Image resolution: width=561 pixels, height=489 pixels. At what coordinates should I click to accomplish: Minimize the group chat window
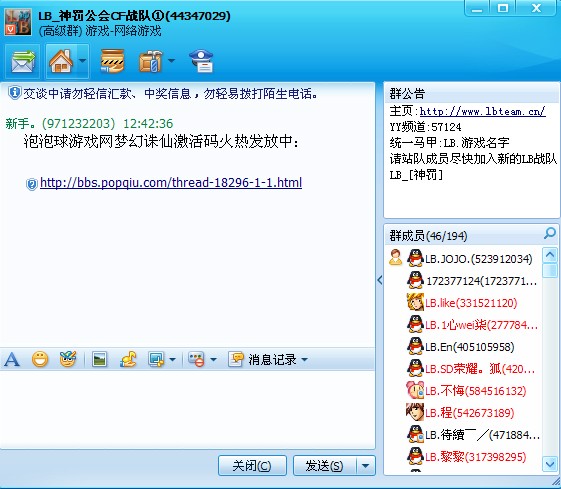(x=477, y=8)
